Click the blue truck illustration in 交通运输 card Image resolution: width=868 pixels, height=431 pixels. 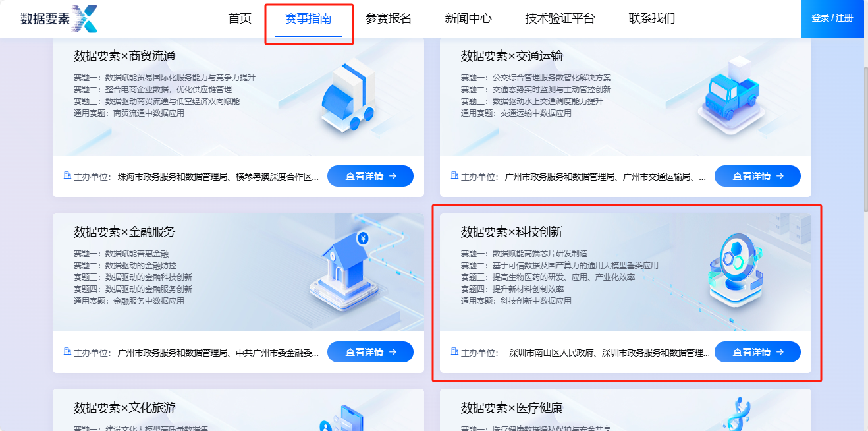click(x=732, y=96)
